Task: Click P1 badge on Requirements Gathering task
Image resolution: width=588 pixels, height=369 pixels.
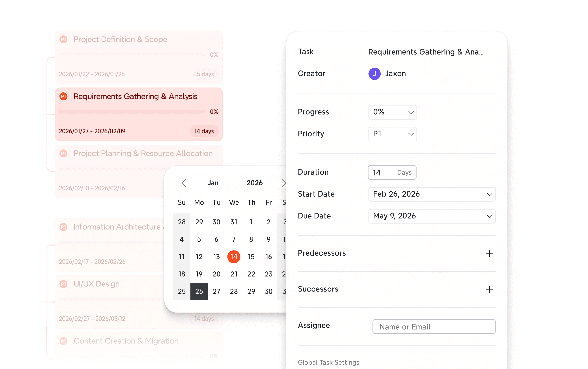Action: (64, 96)
